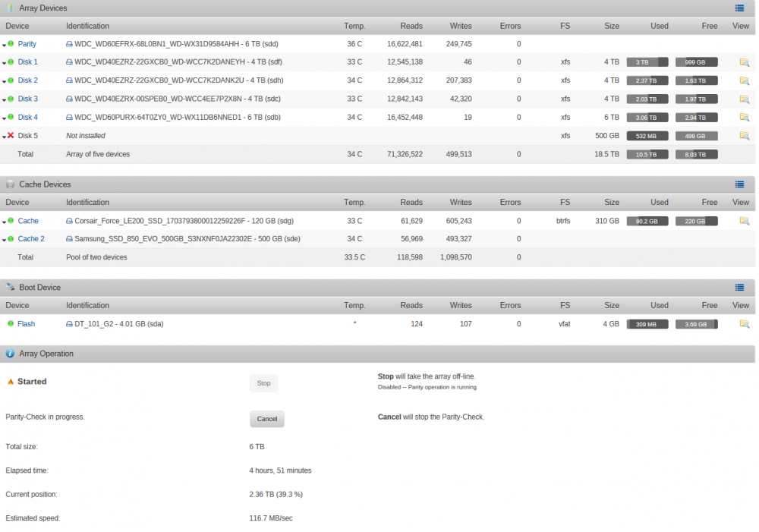The height and width of the screenshot is (532, 759).
Task: Browse Disk 1 contents via folder icon
Action: pyautogui.click(x=744, y=62)
